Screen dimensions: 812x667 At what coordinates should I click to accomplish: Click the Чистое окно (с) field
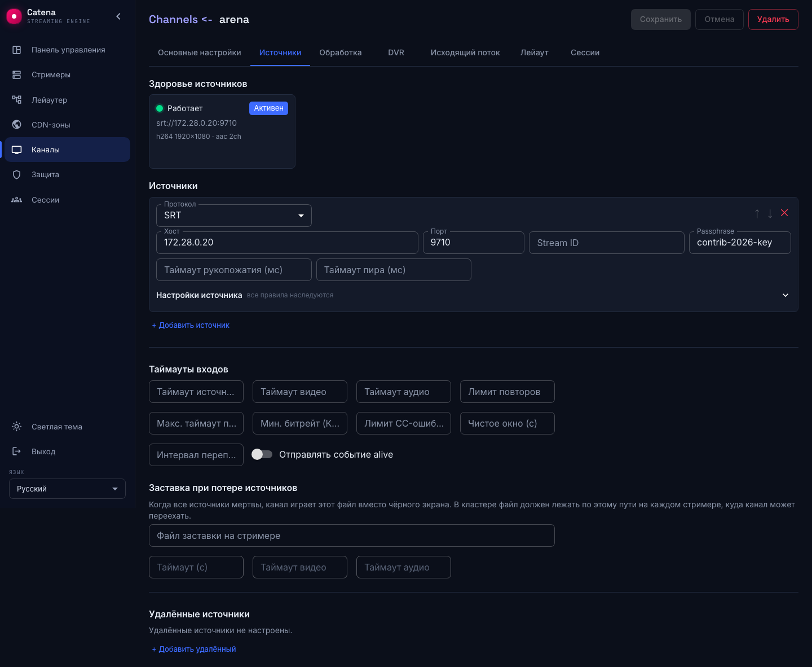507,423
